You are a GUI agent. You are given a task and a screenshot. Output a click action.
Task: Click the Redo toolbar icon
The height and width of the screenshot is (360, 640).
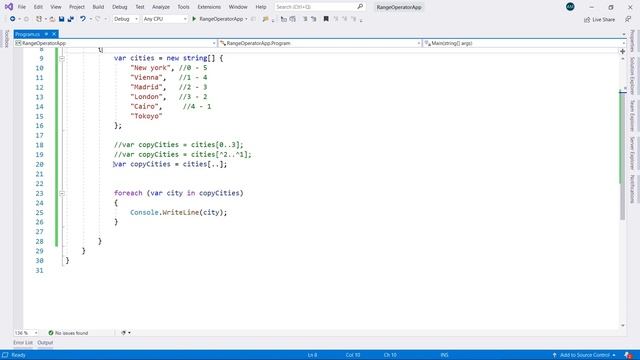(x=98, y=19)
